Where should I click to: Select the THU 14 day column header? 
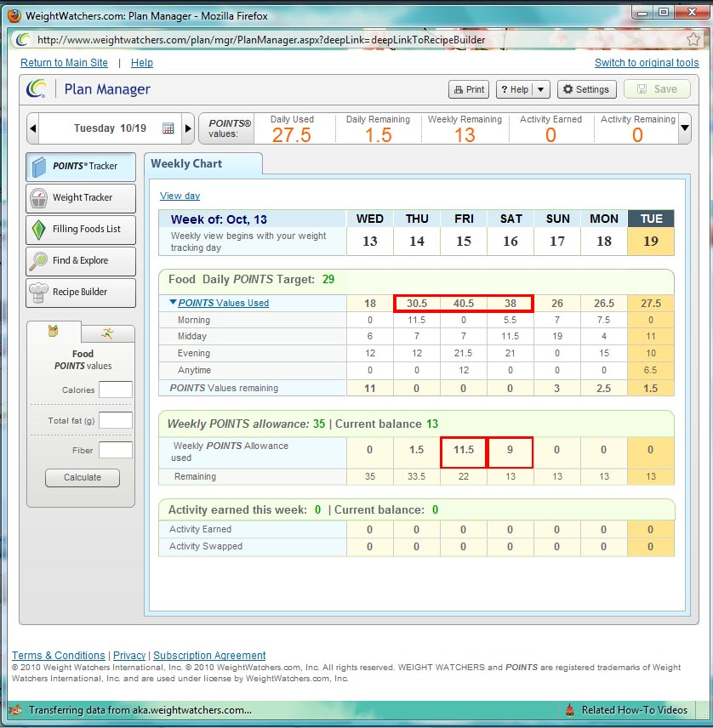[417, 232]
